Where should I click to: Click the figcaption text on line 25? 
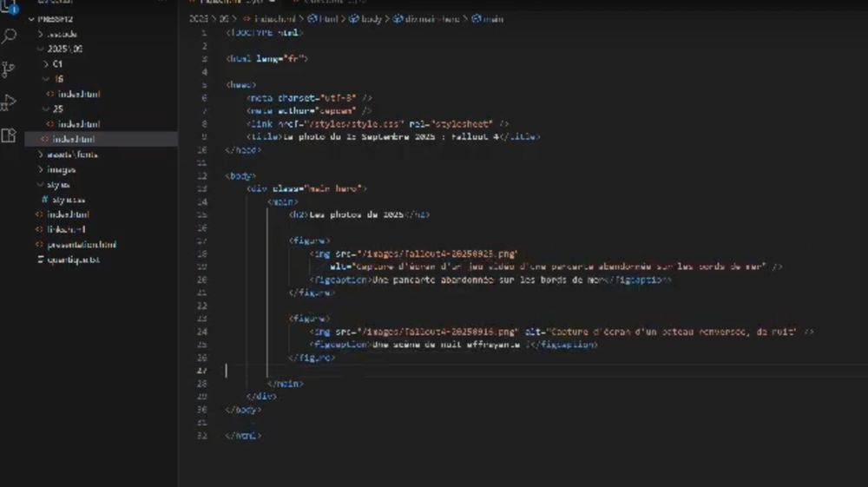coord(449,345)
